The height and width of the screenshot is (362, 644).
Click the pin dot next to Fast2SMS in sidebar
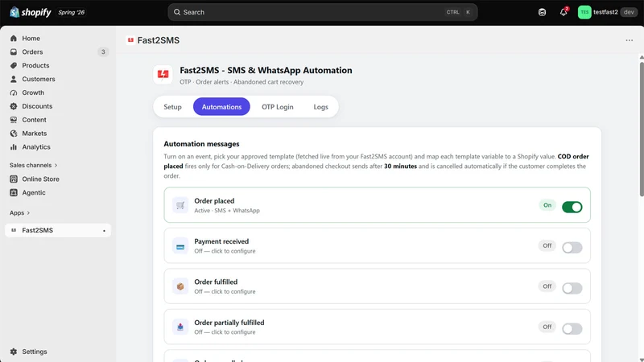[104, 231]
